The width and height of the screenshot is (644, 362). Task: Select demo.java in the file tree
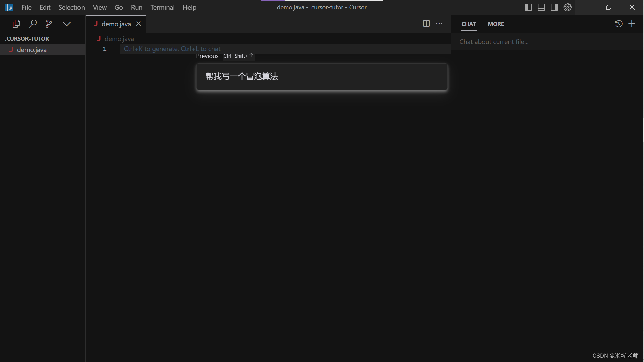pos(32,50)
